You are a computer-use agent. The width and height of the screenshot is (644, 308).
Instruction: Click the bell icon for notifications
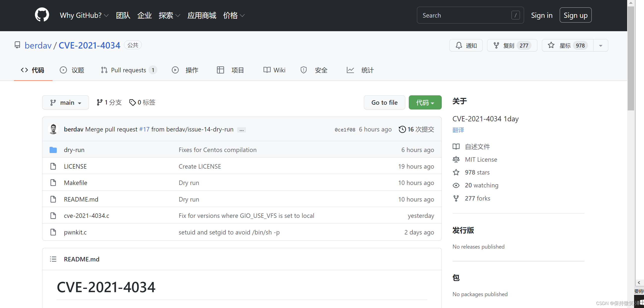coord(459,45)
